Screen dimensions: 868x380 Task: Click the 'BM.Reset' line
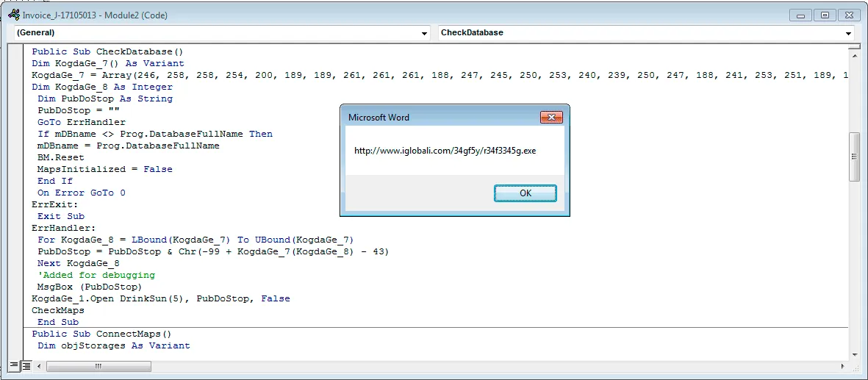click(x=61, y=157)
